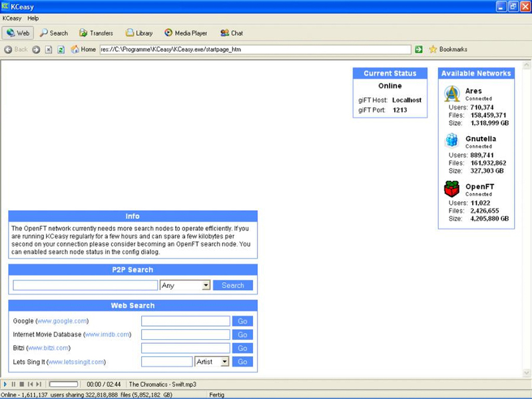Click Go next to Bitzi
This screenshot has height=399, width=532.
pyautogui.click(x=242, y=348)
